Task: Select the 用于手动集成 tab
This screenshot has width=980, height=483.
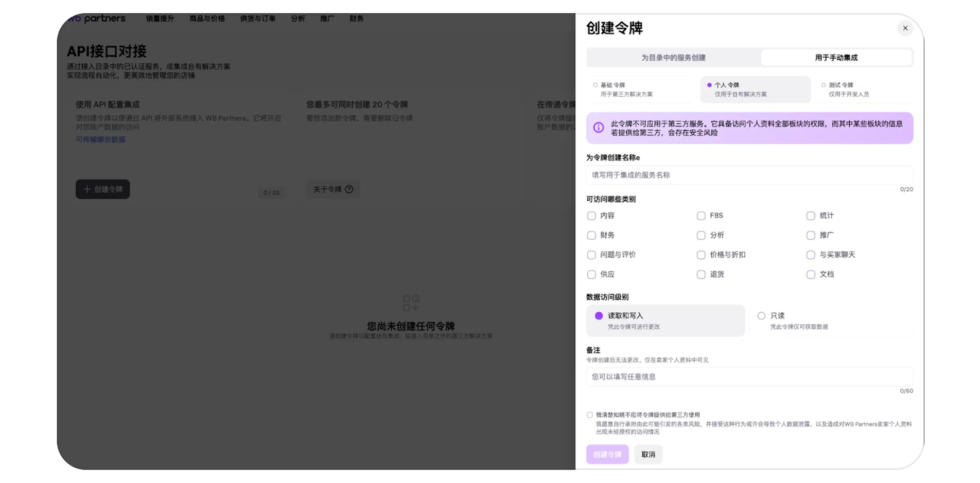Action: [x=836, y=57]
